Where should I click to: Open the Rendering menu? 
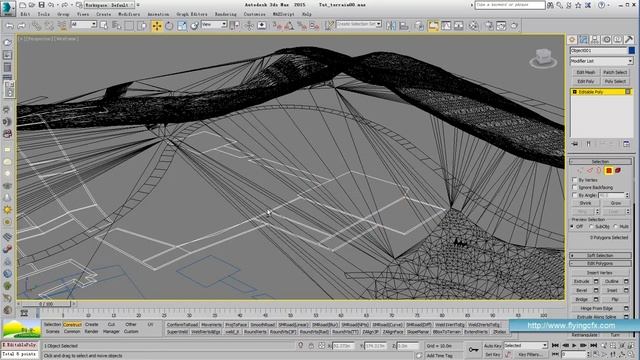[x=225, y=14]
